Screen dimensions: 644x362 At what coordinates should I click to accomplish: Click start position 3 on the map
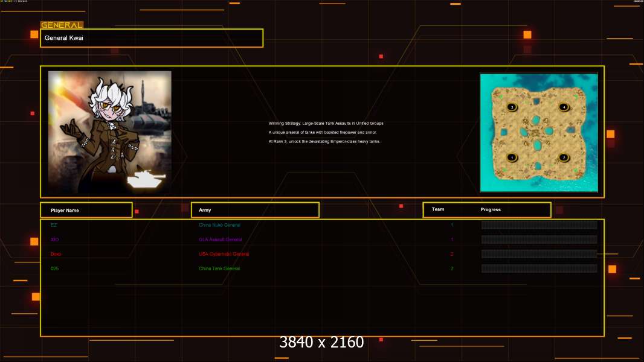click(x=512, y=107)
